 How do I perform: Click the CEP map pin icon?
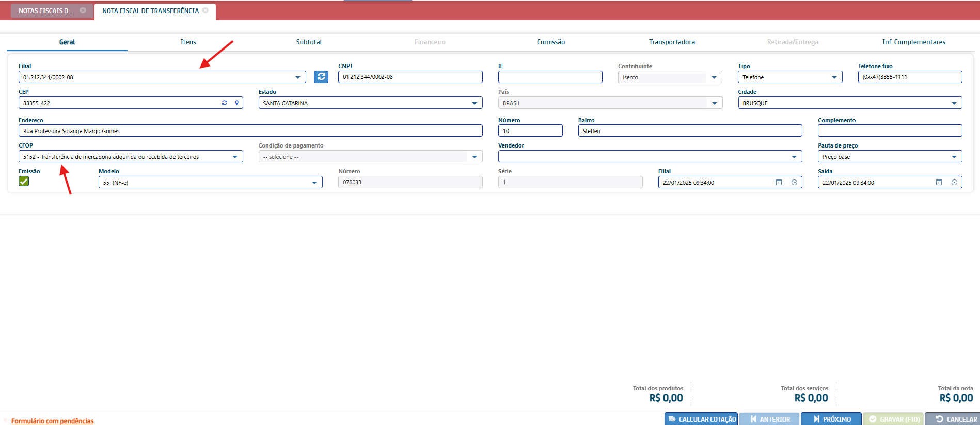pos(237,103)
